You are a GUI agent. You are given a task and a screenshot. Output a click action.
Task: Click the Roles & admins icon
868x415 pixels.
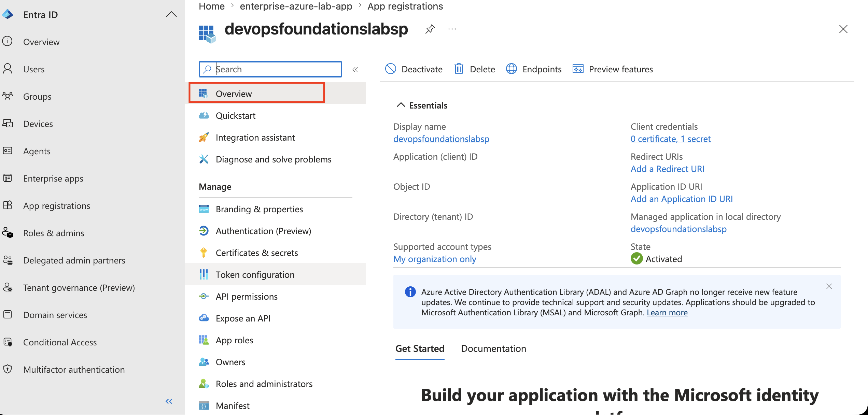pos(8,233)
